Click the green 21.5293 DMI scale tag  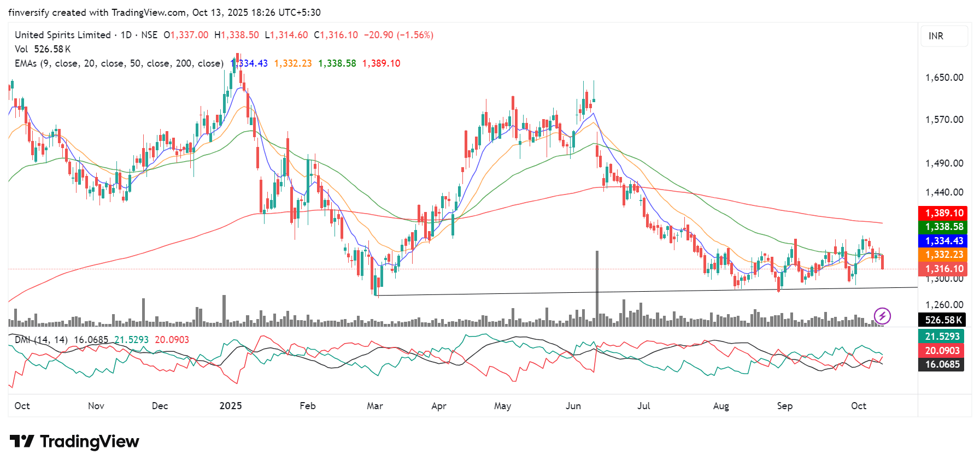click(x=941, y=337)
